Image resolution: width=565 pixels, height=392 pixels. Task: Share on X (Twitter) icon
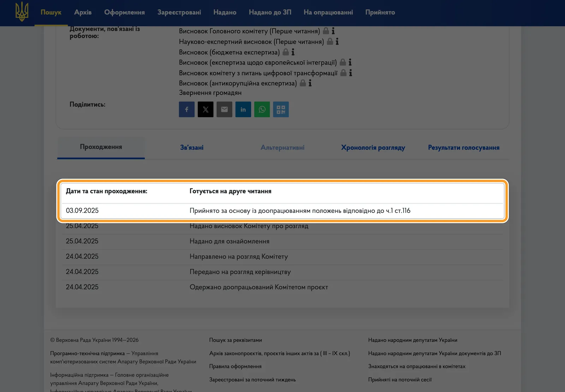point(206,109)
